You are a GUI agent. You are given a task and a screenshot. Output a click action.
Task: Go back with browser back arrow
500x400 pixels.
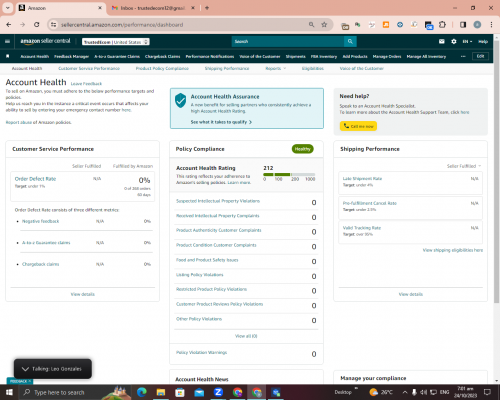click(x=9, y=25)
